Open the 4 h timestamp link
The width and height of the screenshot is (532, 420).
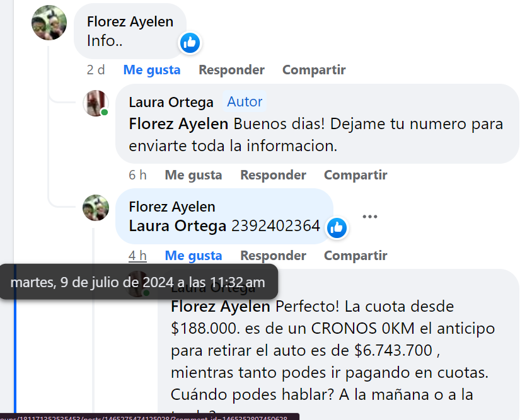point(137,256)
